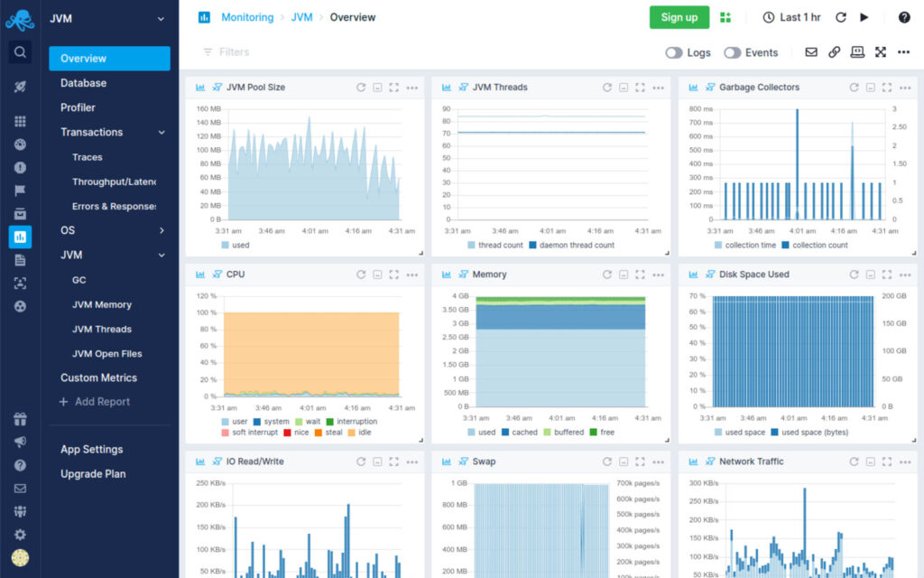This screenshot has height=578, width=924.
Task: Click the Sign up button
Action: click(679, 17)
